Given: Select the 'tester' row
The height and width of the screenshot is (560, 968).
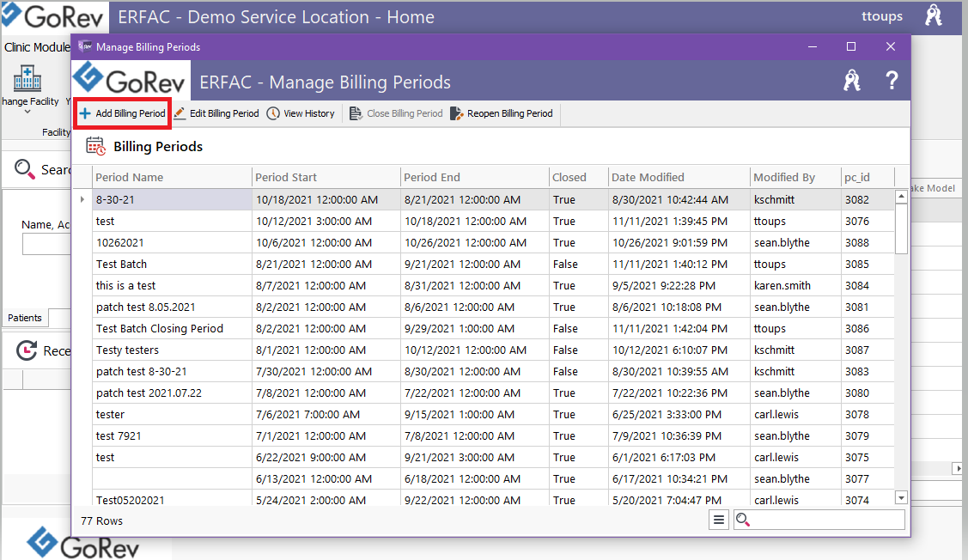Looking at the screenshot, I should click(x=484, y=414).
